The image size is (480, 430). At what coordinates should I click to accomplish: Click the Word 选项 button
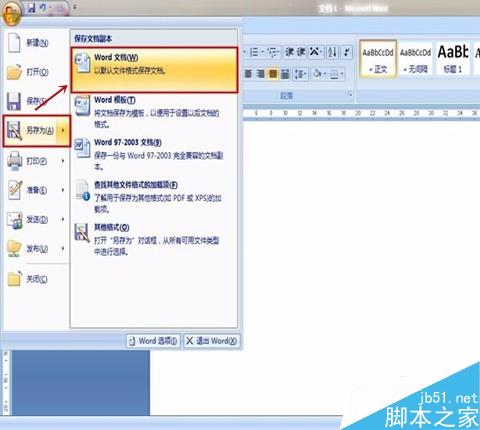[x=153, y=341]
